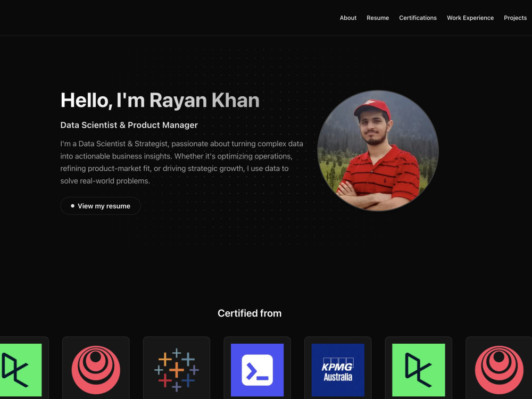Navigate to Work Experience
This screenshot has width=532, height=399.
click(x=470, y=18)
